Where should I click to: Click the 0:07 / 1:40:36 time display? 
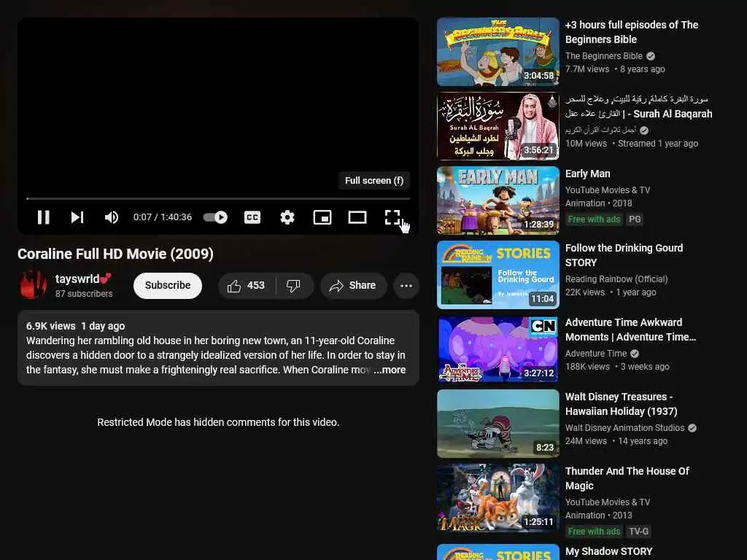[163, 217]
